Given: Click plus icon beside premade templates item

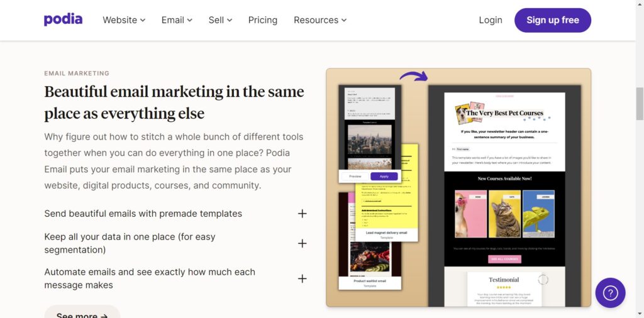Looking at the screenshot, I should pyautogui.click(x=303, y=214).
